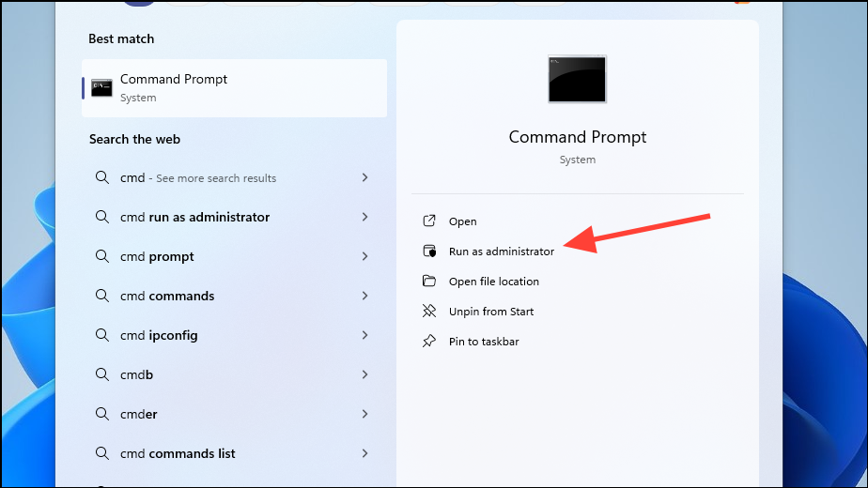Select Pin to taskbar

(x=484, y=342)
